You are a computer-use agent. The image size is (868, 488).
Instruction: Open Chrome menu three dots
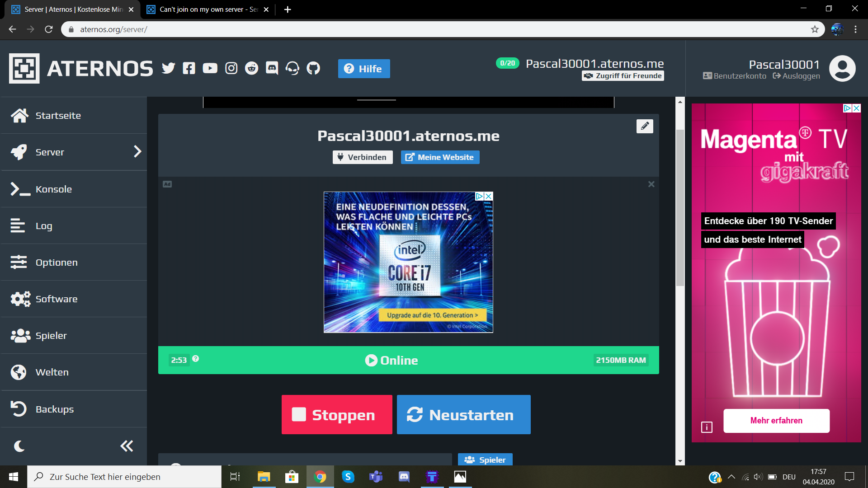(x=855, y=29)
